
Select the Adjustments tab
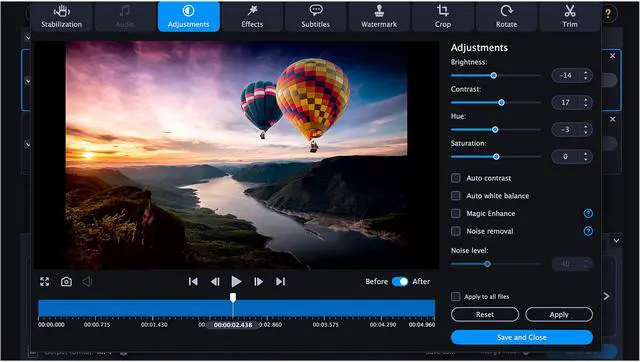(x=189, y=17)
